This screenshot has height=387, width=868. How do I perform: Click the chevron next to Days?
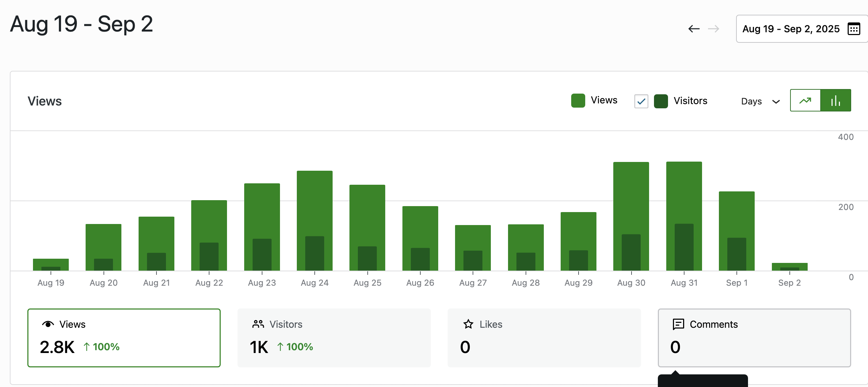(776, 102)
